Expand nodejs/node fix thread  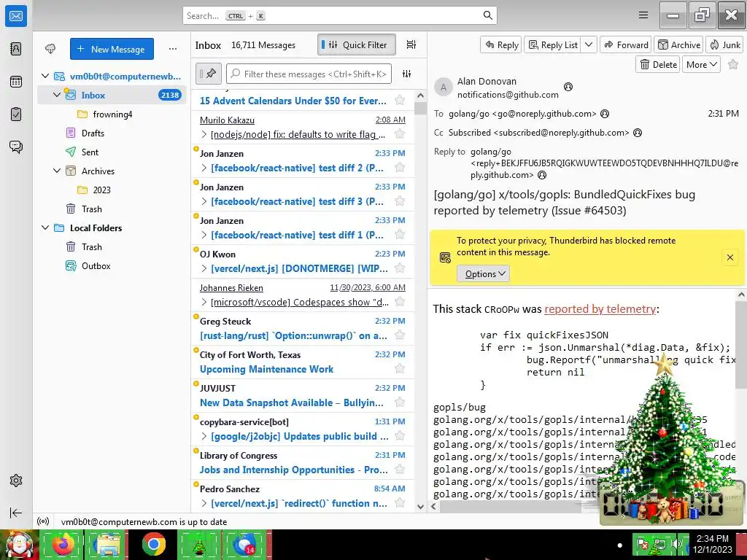click(x=204, y=134)
